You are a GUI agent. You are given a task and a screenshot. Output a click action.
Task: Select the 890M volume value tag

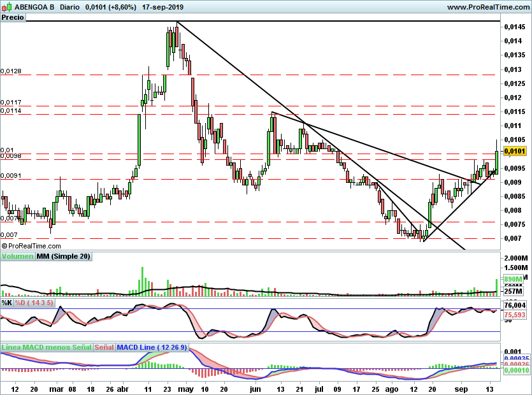pos(513,279)
